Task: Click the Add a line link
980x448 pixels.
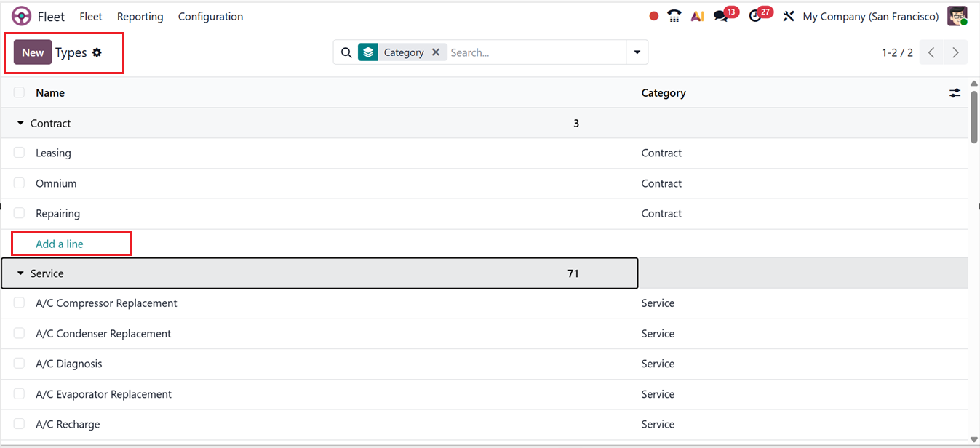Action: tap(60, 244)
